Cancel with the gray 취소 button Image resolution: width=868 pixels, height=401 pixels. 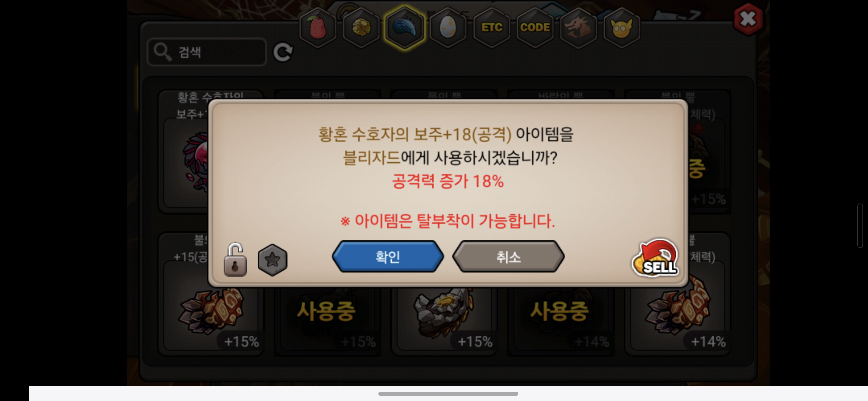pyautogui.click(x=508, y=257)
